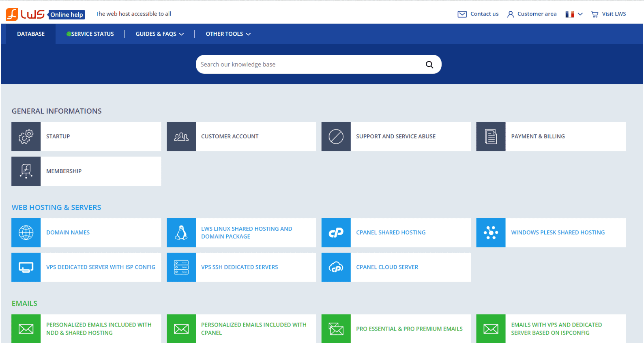Click the VPS ISP Config monitor icon

pyautogui.click(x=26, y=267)
